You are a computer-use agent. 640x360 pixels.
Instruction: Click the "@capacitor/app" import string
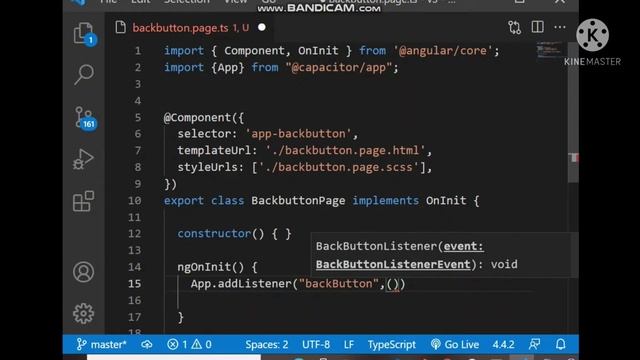(x=339, y=67)
